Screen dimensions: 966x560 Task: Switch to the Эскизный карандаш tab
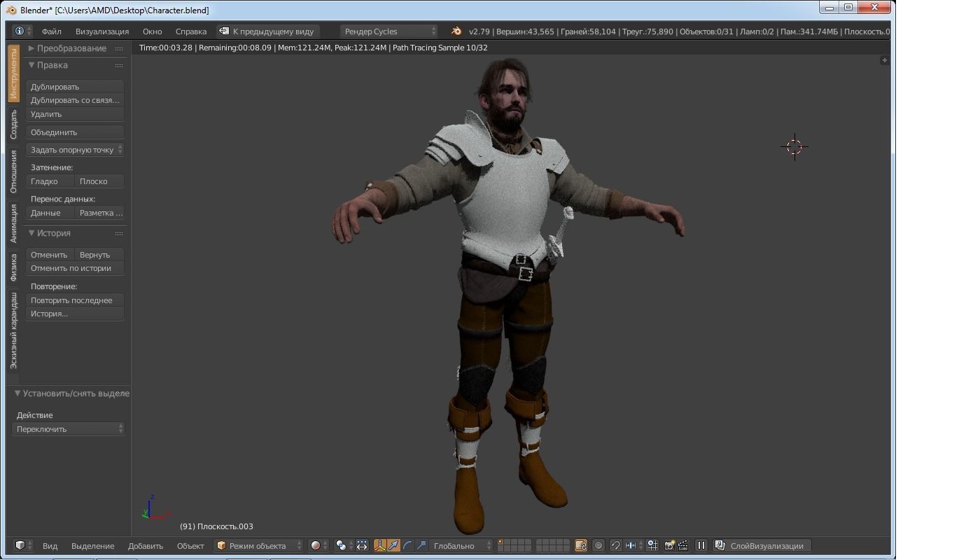click(x=13, y=330)
